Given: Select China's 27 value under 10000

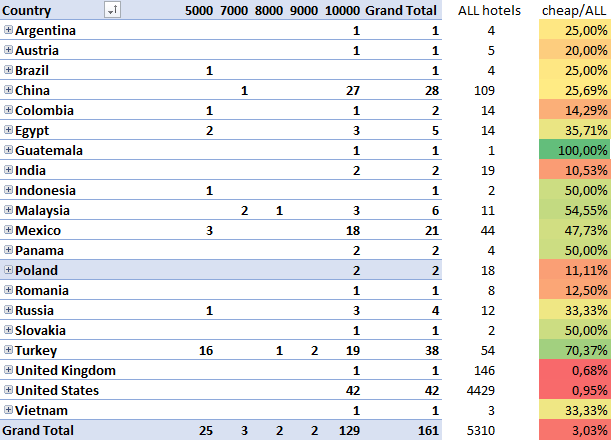Looking at the screenshot, I should 353,90.
